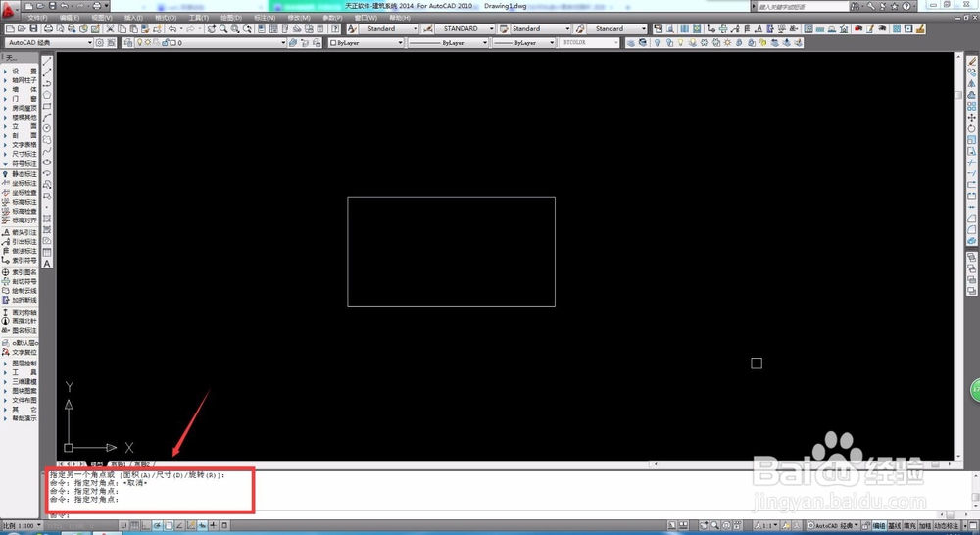Open the 比例 1:100 scale dropdown

22,526
